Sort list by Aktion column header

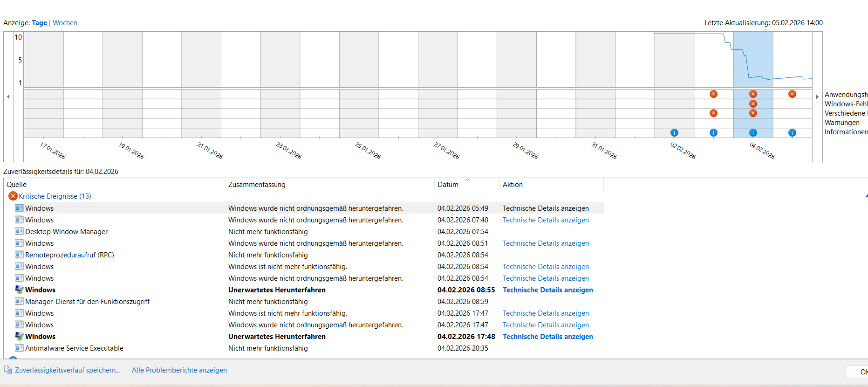552,185
